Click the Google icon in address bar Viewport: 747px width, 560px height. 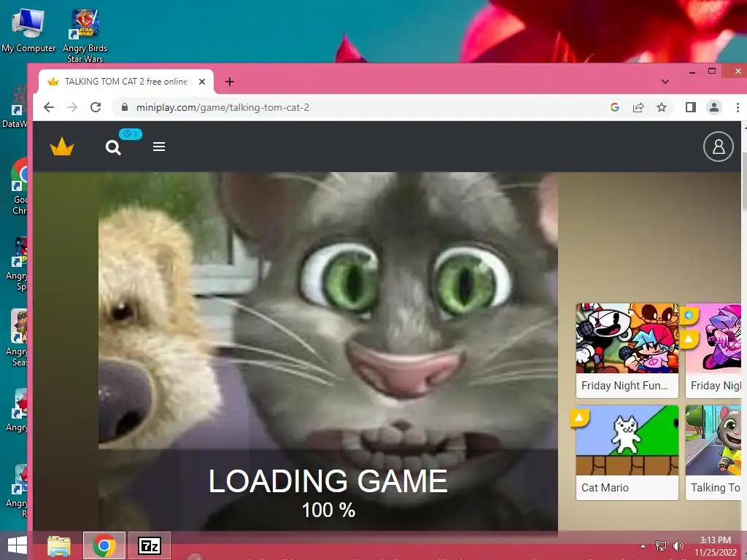614,107
